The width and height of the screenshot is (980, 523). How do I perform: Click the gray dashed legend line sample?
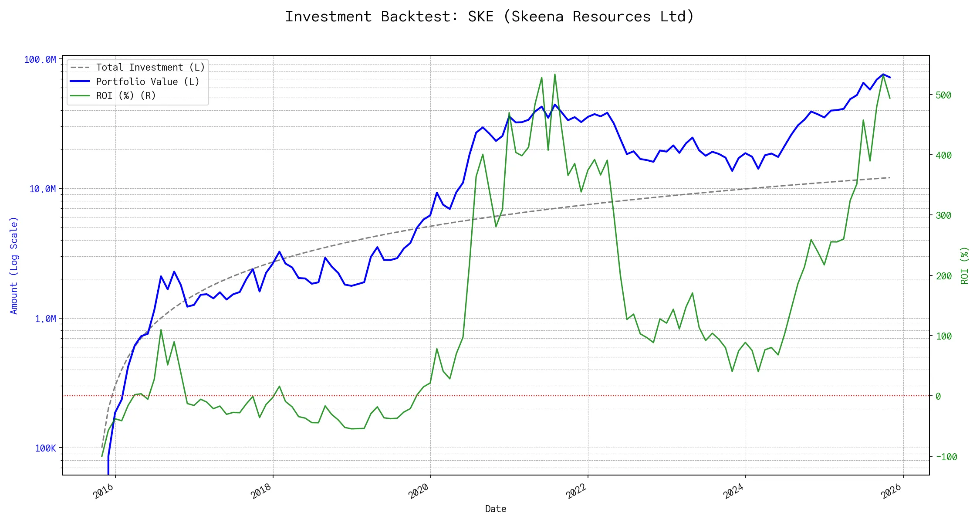(80, 68)
